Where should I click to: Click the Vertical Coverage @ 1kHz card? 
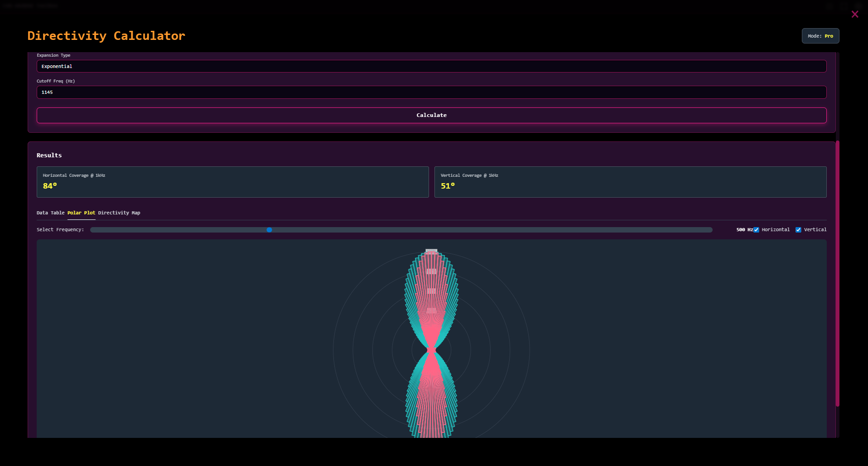coord(630,182)
